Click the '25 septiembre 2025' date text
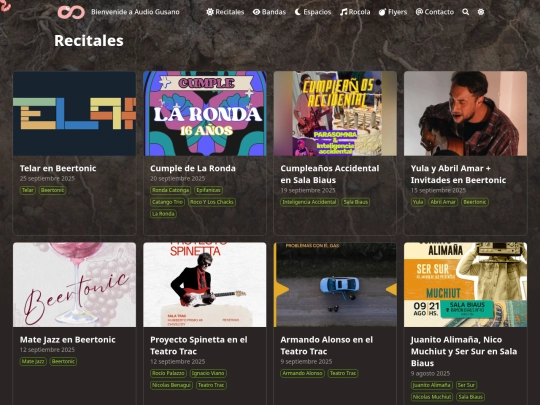 click(x=47, y=178)
